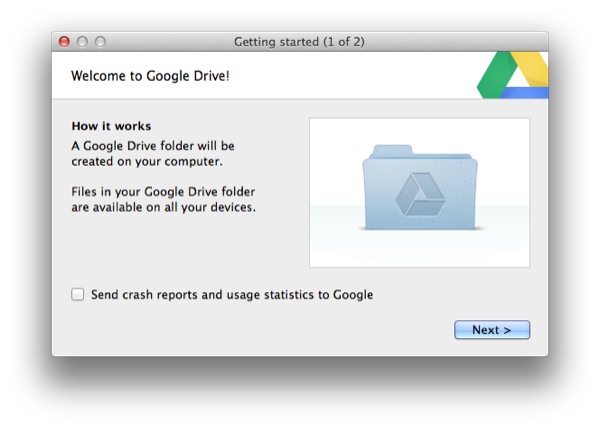
Task: Close the Getting started window
Action: click(64, 41)
